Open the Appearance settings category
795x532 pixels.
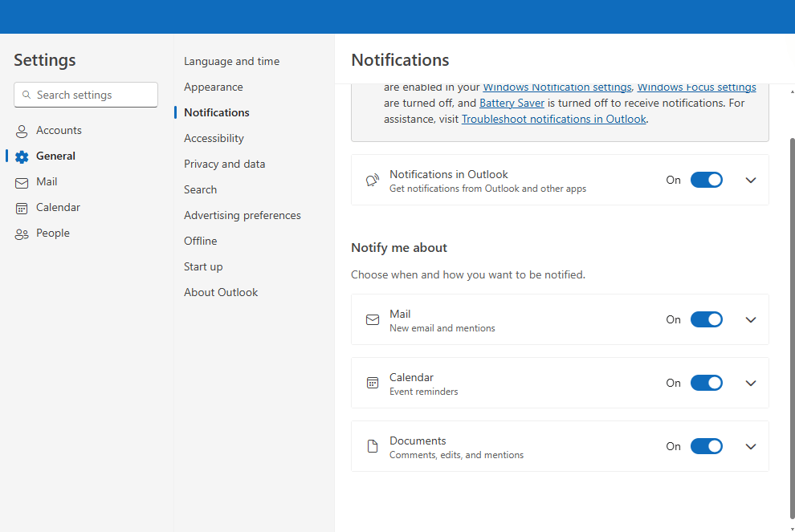(x=213, y=87)
